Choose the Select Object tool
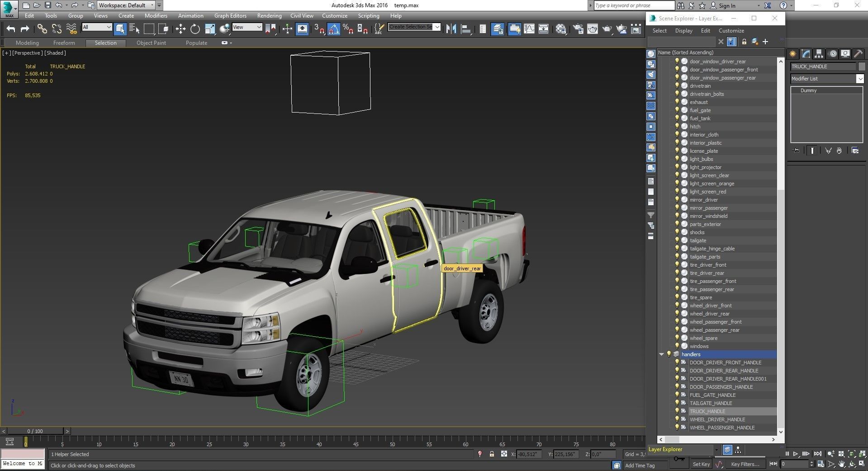 [x=120, y=29]
